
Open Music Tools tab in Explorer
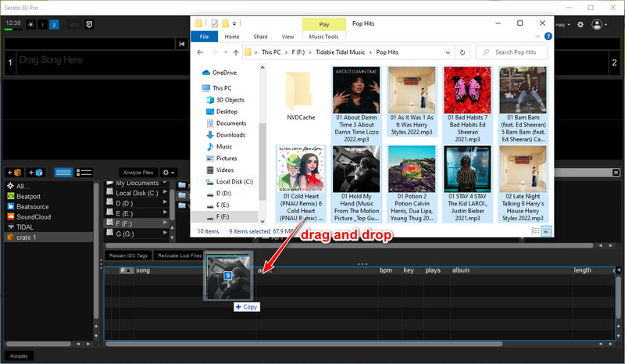coord(323,37)
